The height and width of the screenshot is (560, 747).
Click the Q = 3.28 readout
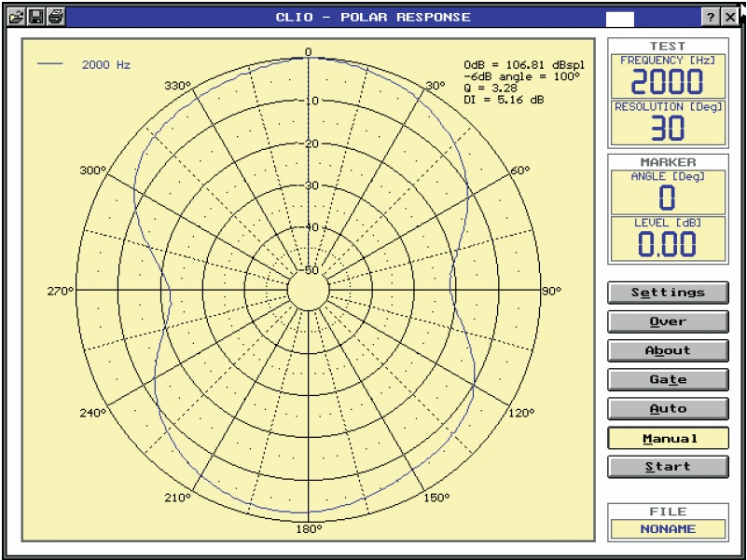coord(491,89)
